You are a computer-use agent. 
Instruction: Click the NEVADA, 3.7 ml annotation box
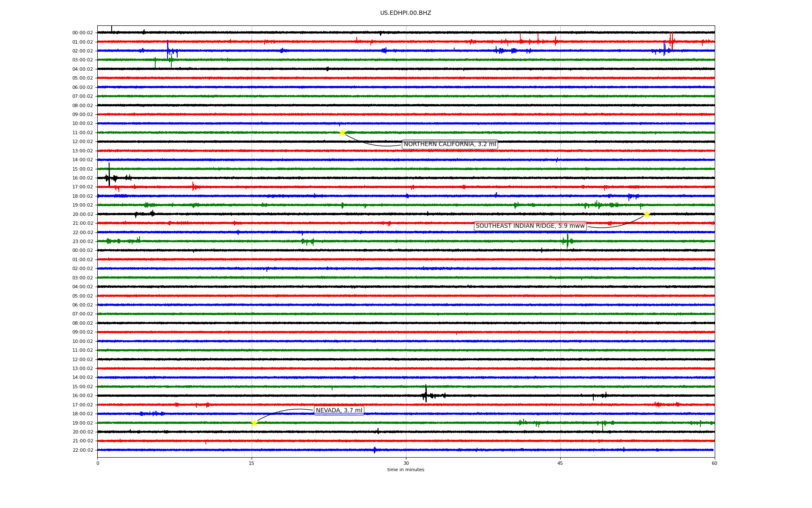click(x=339, y=411)
